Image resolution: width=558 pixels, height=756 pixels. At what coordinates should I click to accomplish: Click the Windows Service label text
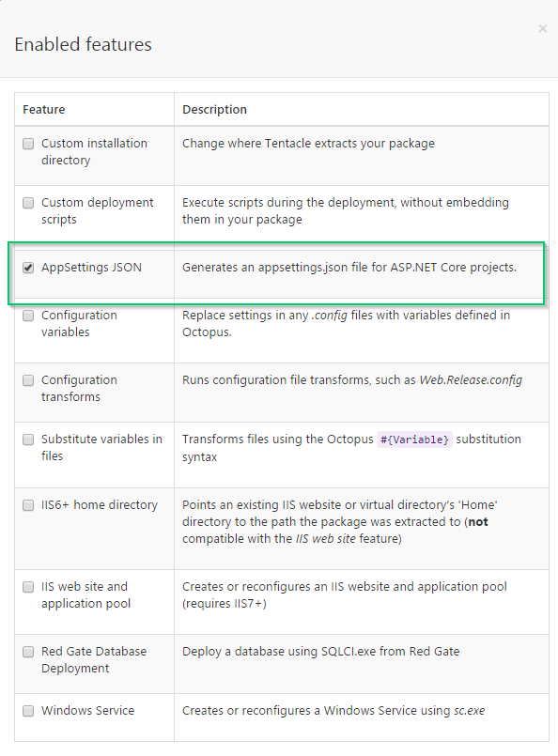pos(87,711)
